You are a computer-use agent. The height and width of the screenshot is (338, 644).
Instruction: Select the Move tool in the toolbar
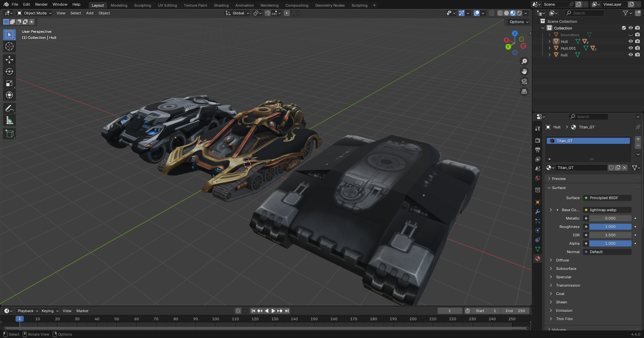tap(9, 60)
